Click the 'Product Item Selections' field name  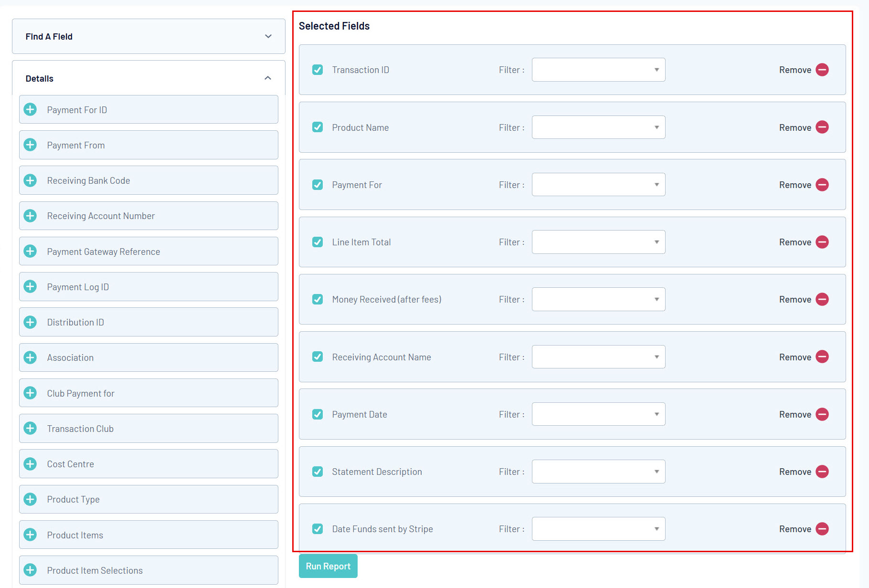tap(95, 570)
